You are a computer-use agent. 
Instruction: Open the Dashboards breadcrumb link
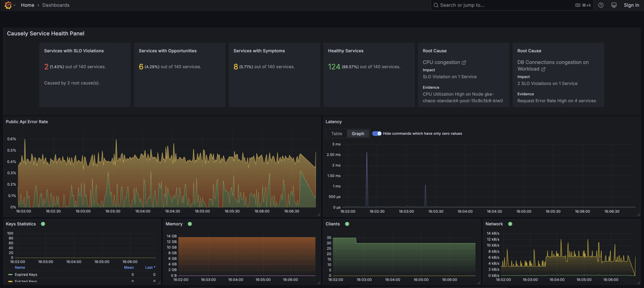click(56, 5)
